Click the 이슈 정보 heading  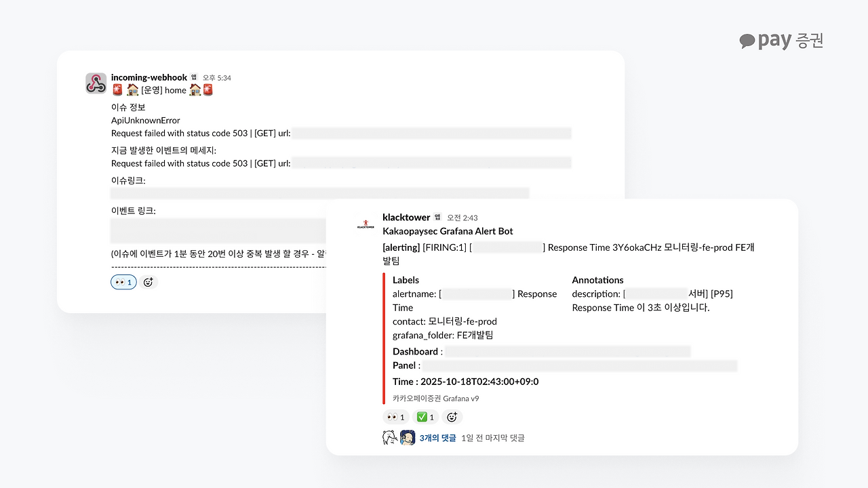click(x=128, y=107)
